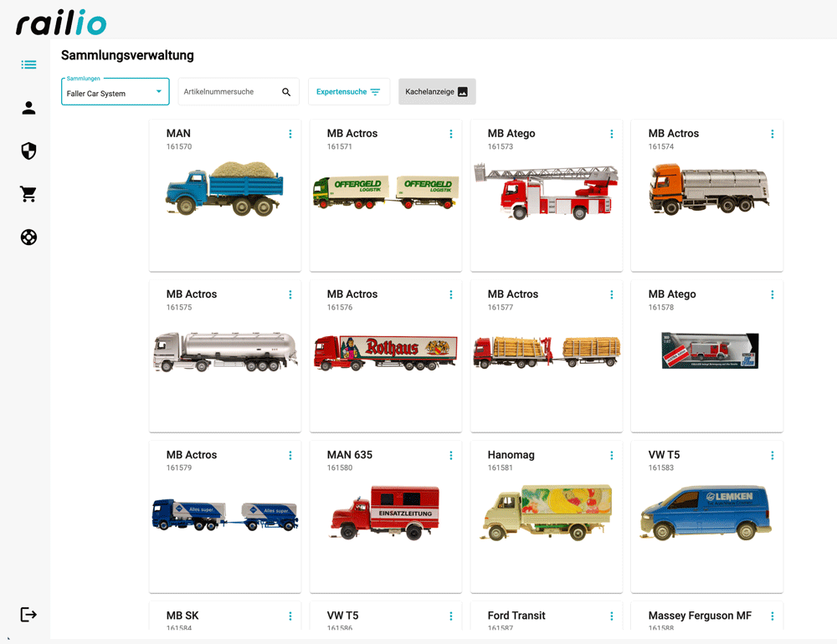This screenshot has height=644, width=837.
Task: Click fire ladder truck thumbnail 161573
Action: [x=546, y=192]
